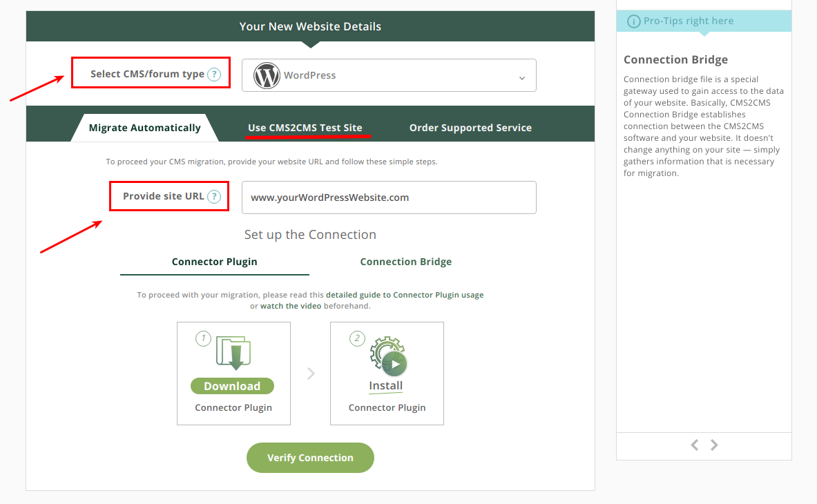Select the Connection Bridge tab

(406, 262)
